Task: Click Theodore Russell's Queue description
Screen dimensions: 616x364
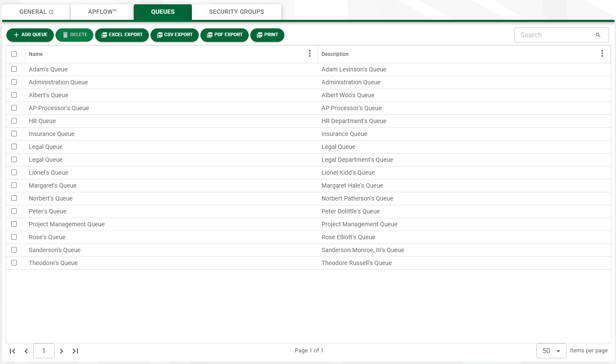Action: [357, 263]
